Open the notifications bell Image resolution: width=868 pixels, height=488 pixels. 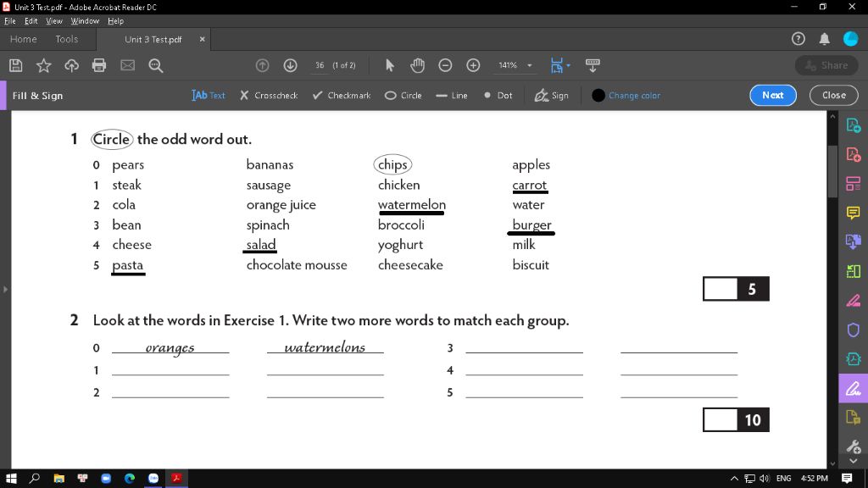(824, 39)
